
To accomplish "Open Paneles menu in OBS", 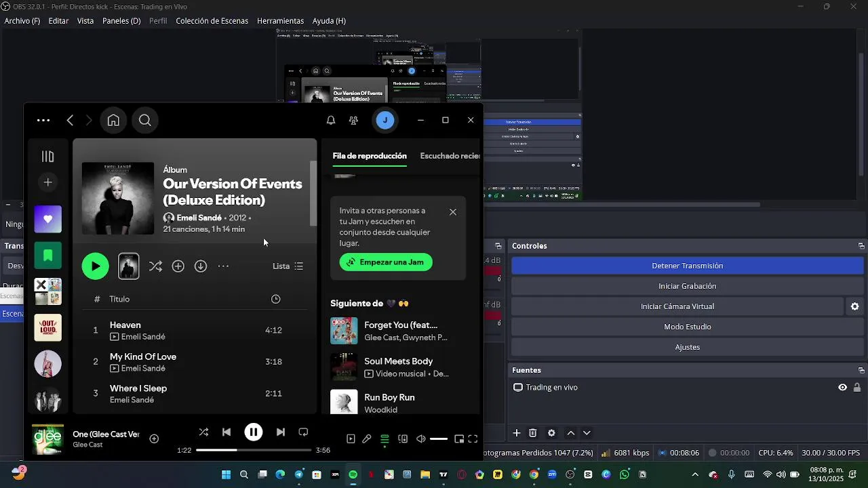I will click(121, 21).
